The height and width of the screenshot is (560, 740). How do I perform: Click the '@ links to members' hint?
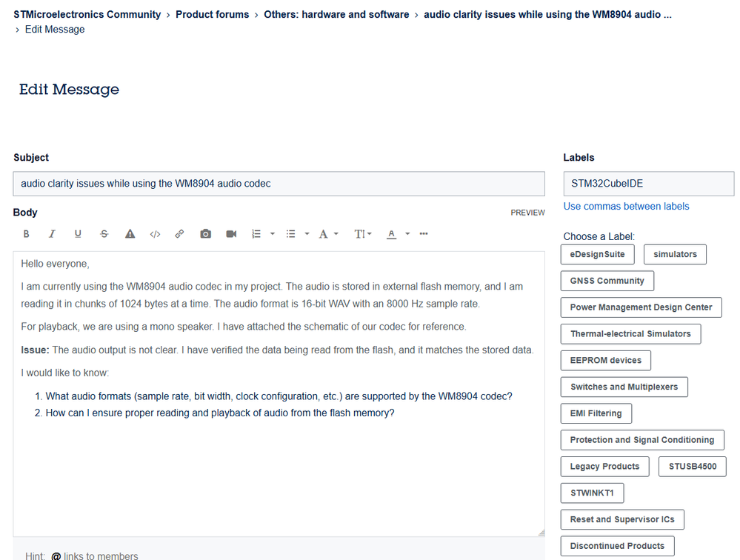(94, 556)
